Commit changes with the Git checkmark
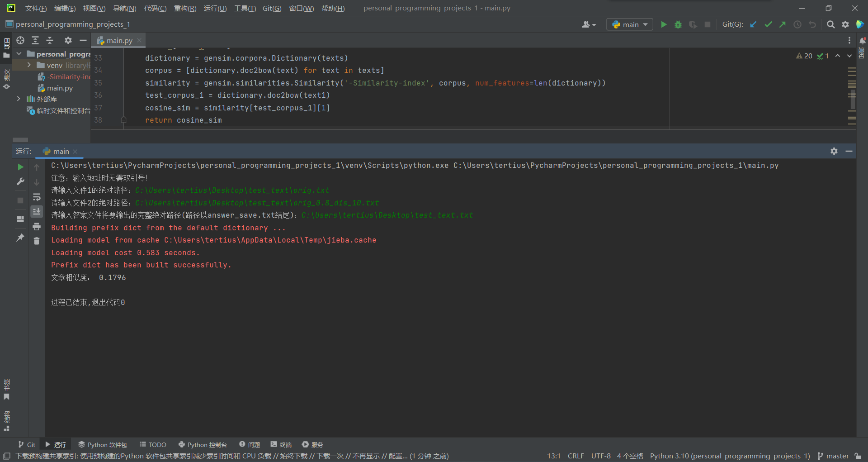This screenshot has height=462, width=868. click(x=768, y=24)
